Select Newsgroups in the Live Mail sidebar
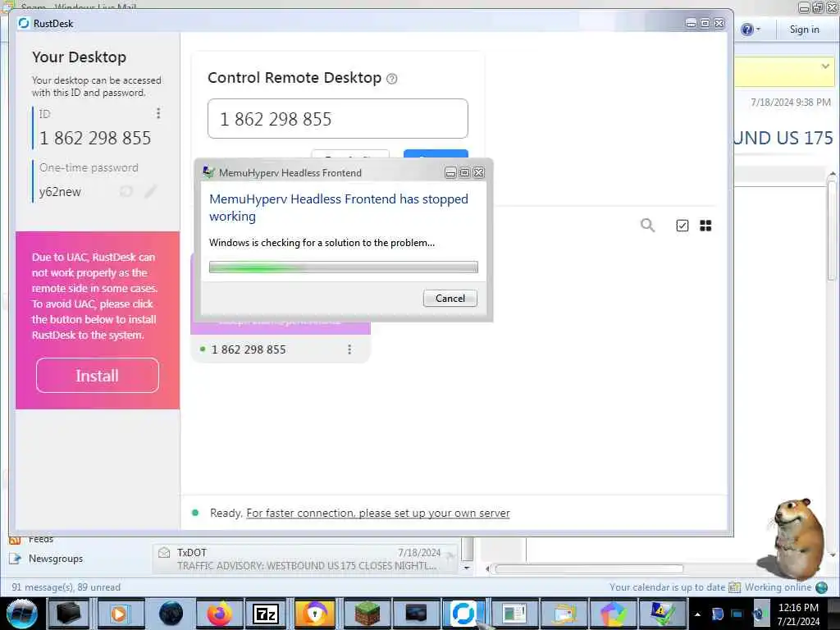This screenshot has height=630, width=840. point(56,558)
